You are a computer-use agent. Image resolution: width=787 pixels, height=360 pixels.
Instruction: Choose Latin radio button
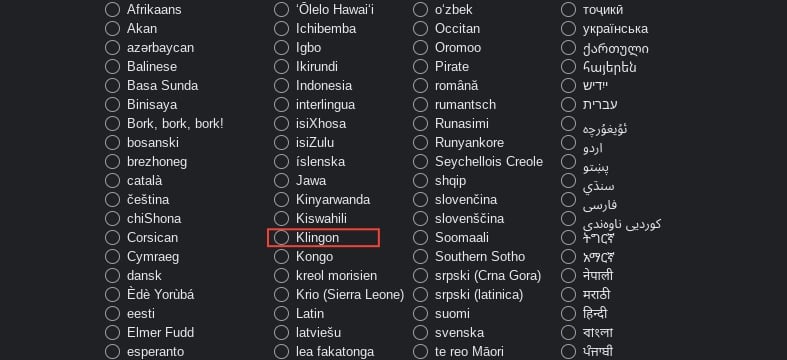click(x=282, y=313)
